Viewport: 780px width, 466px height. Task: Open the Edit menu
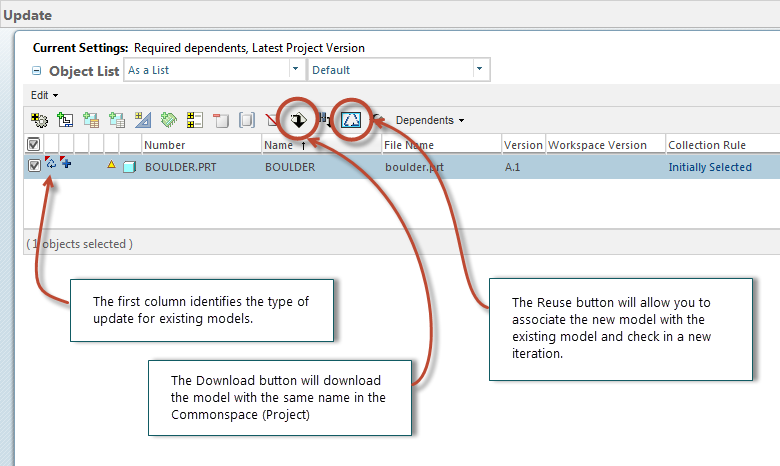44,95
